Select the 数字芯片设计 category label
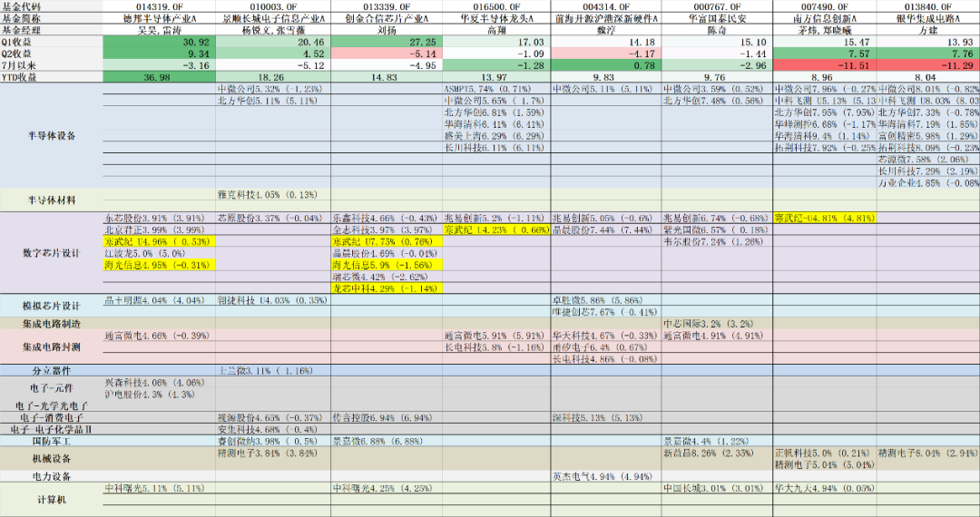Screen dimensions: 980x517 tap(51, 253)
